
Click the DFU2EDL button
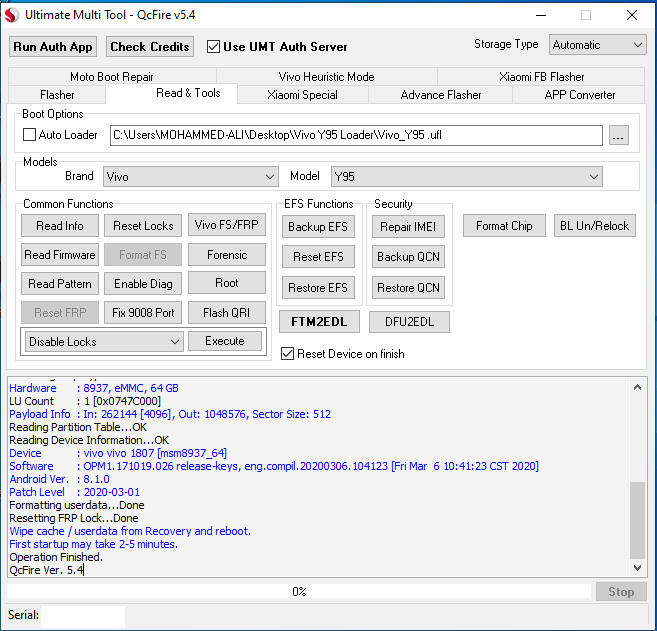(x=409, y=322)
